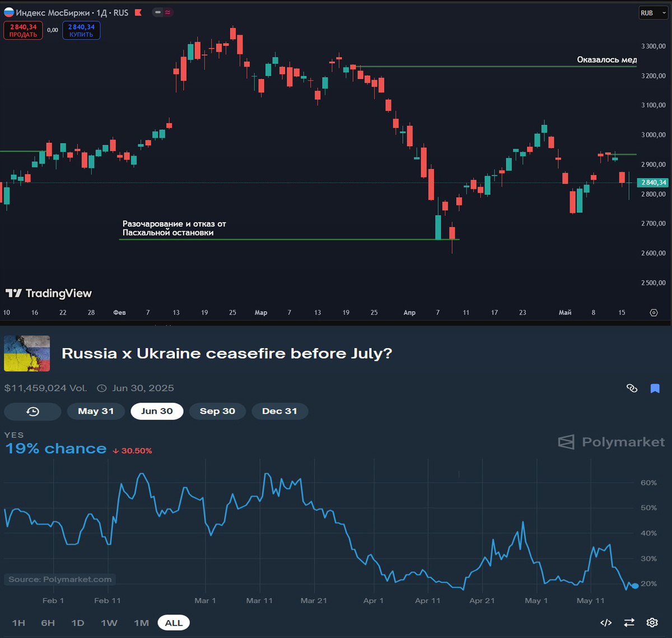
Task: Click the blue КУПИТЬ buy button
Action: 81,30
